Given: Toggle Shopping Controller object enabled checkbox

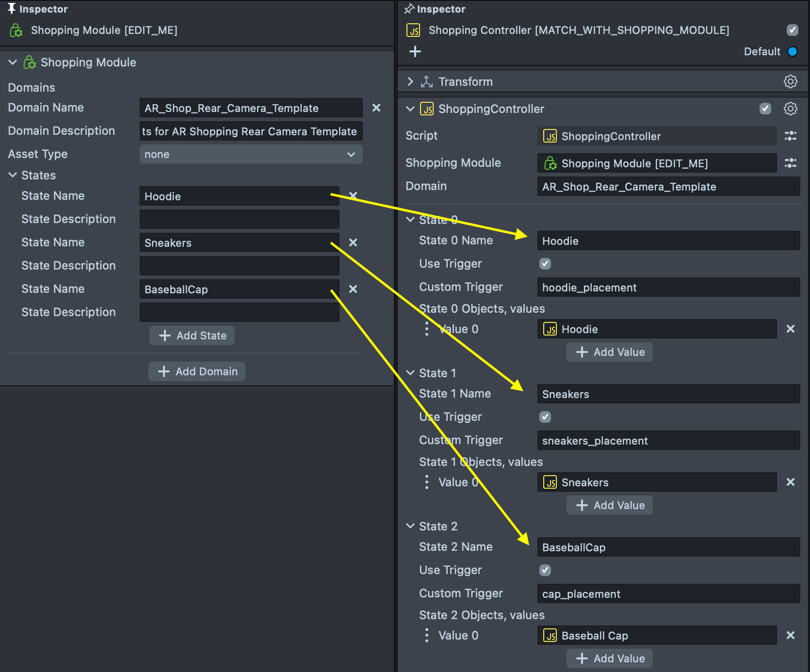Looking at the screenshot, I should click(x=792, y=30).
